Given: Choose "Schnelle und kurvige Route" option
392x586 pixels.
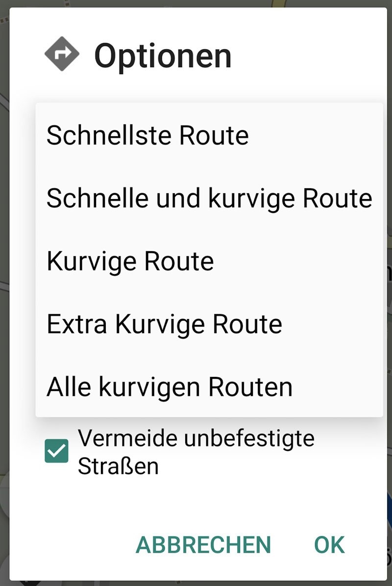Looking at the screenshot, I should (x=209, y=198).
